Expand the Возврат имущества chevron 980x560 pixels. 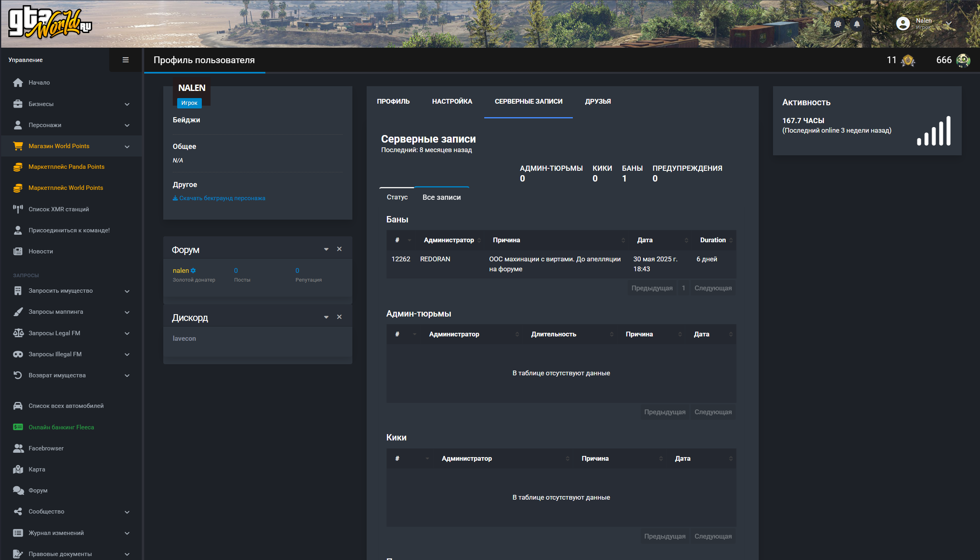pos(127,375)
